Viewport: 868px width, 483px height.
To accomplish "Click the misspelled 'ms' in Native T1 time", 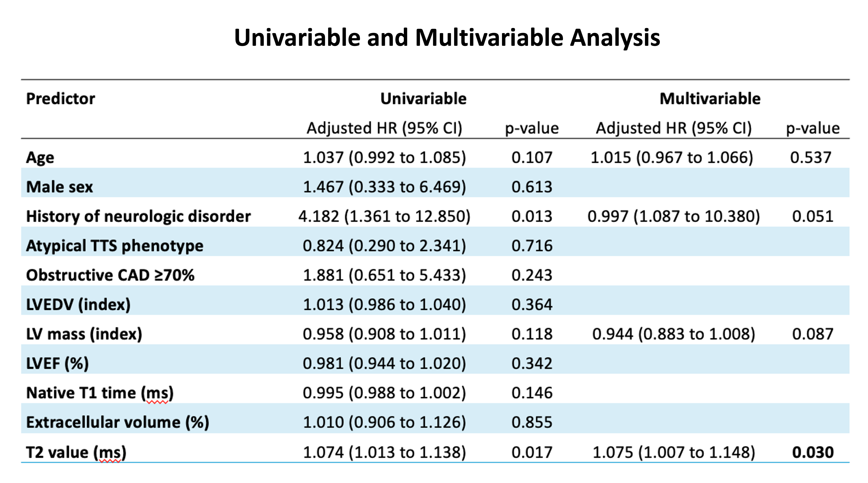I will pyautogui.click(x=157, y=393).
